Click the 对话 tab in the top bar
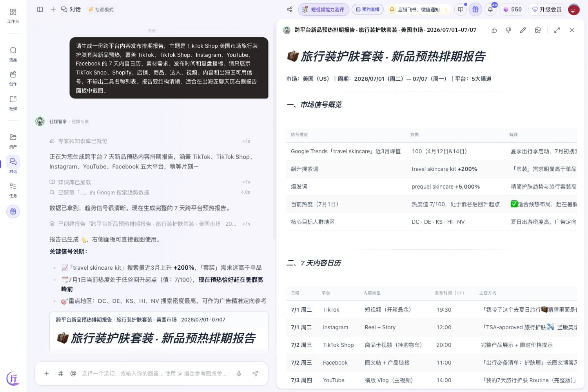 click(71, 9)
